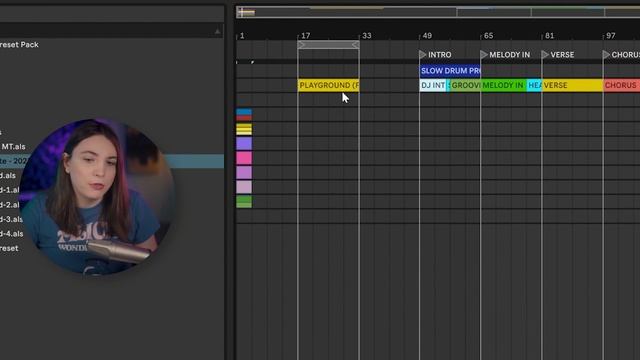Click the browser list scroll-up arrow

click(x=218, y=31)
